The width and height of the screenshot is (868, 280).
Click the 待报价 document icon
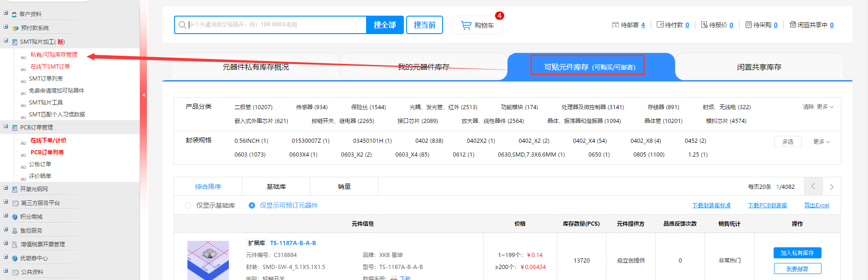pyautogui.click(x=704, y=25)
